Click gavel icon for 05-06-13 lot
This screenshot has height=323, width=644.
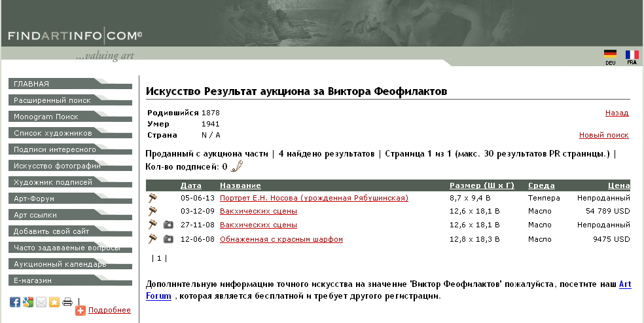tap(153, 198)
